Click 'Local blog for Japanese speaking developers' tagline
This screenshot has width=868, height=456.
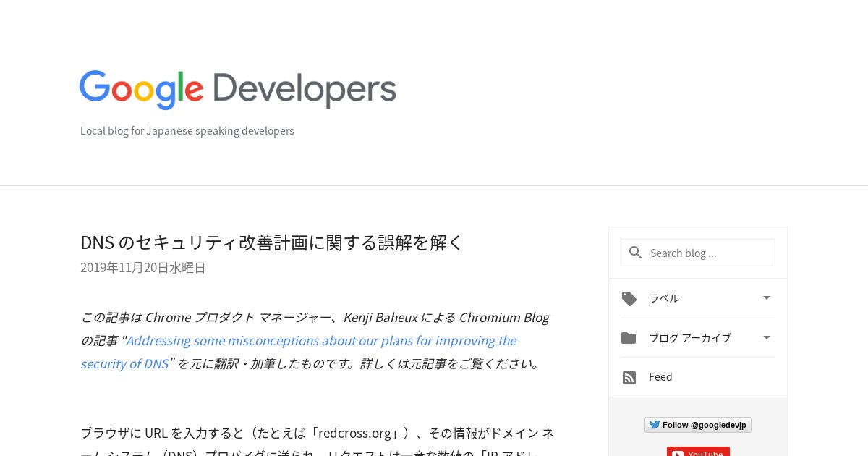point(187,131)
